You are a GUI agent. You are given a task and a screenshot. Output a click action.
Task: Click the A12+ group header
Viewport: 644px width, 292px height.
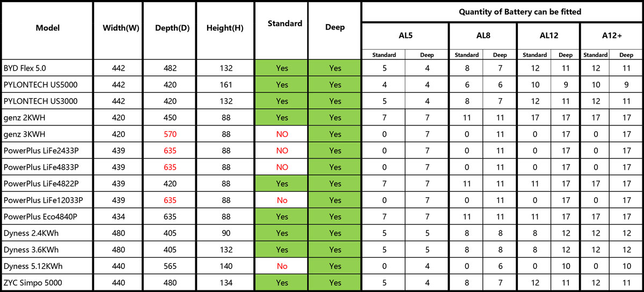(x=611, y=36)
